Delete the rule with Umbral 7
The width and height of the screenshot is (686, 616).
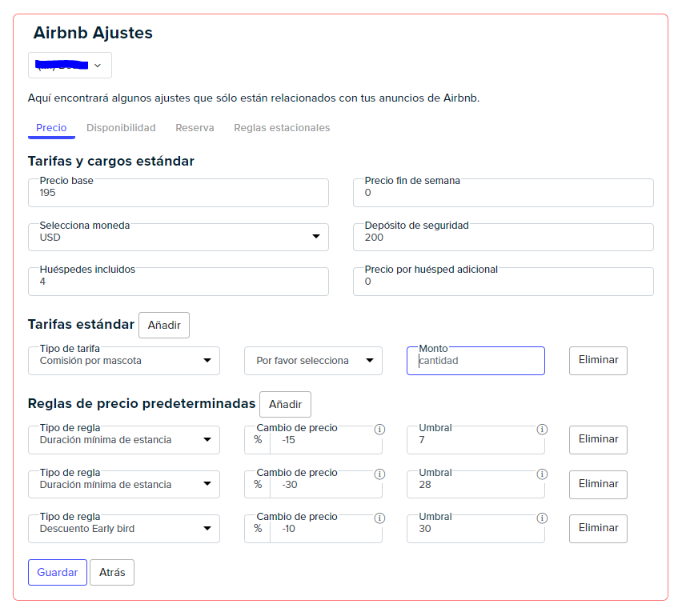pyautogui.click(x=598, y=440)
